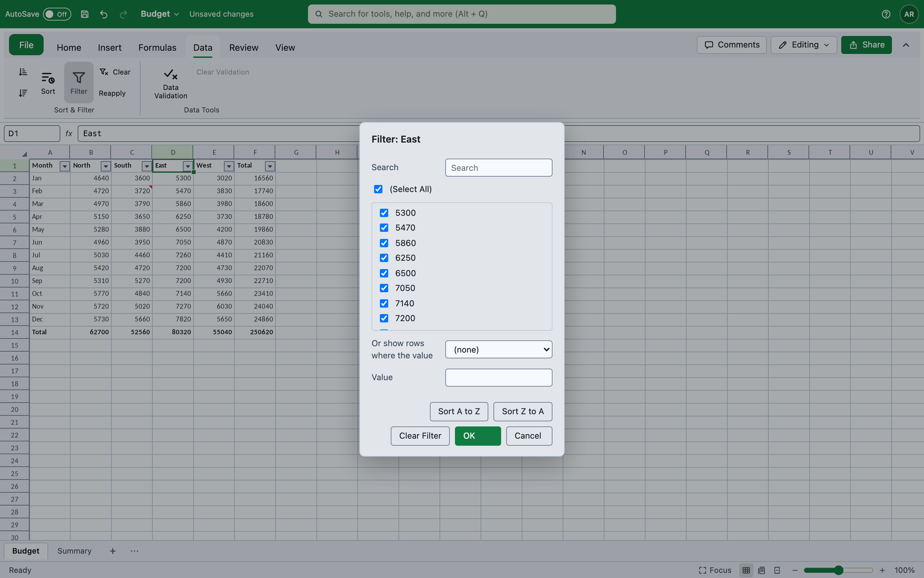
Task: Click the search magnifier icon
Action: (x=319, y=14)
